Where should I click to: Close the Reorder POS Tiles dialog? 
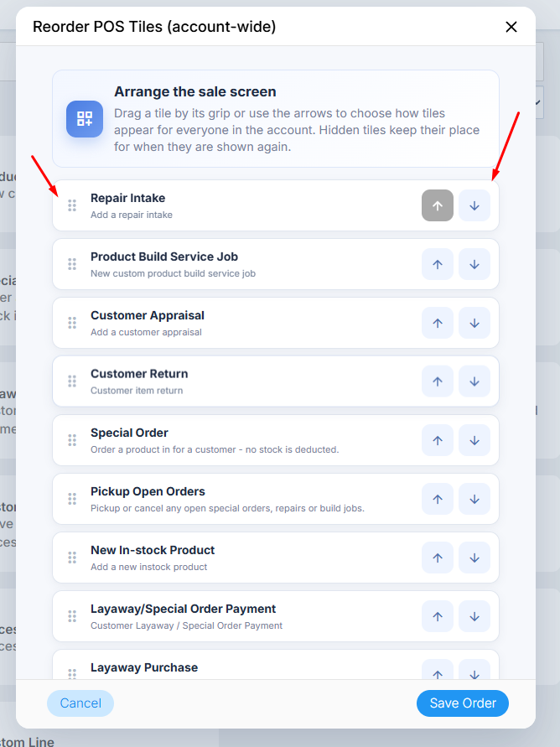coord(511,27)
